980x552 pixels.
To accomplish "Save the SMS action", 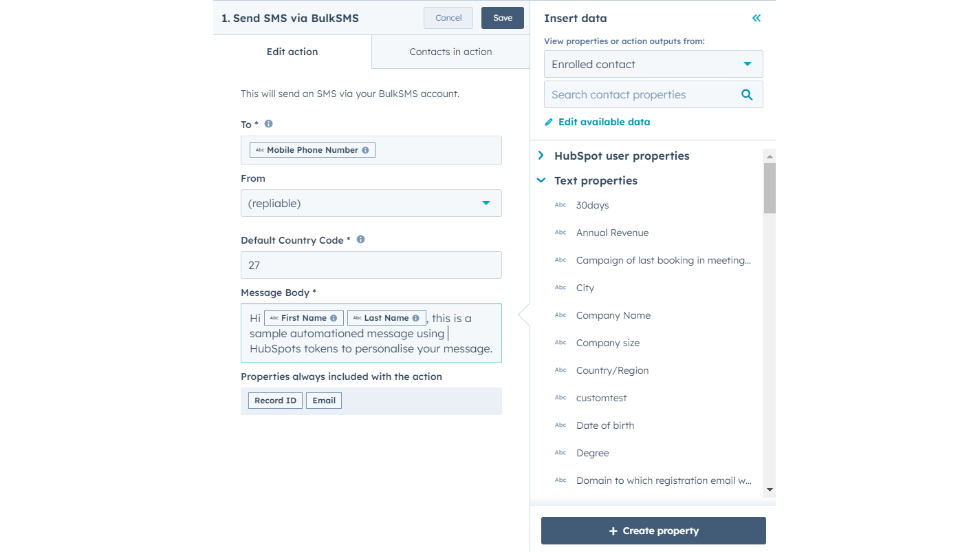I will [503, 18].
